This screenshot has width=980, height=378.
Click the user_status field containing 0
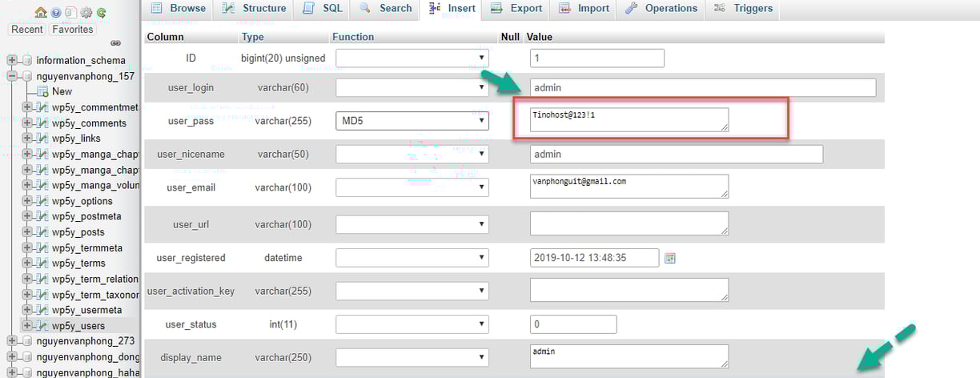[573, 324]
